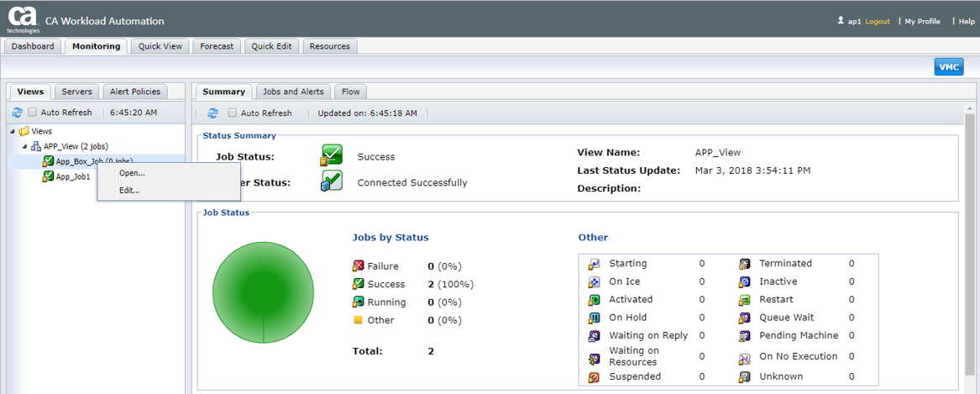
Task: Click the 'Connected Successfully' text
Action: point(412,182)
